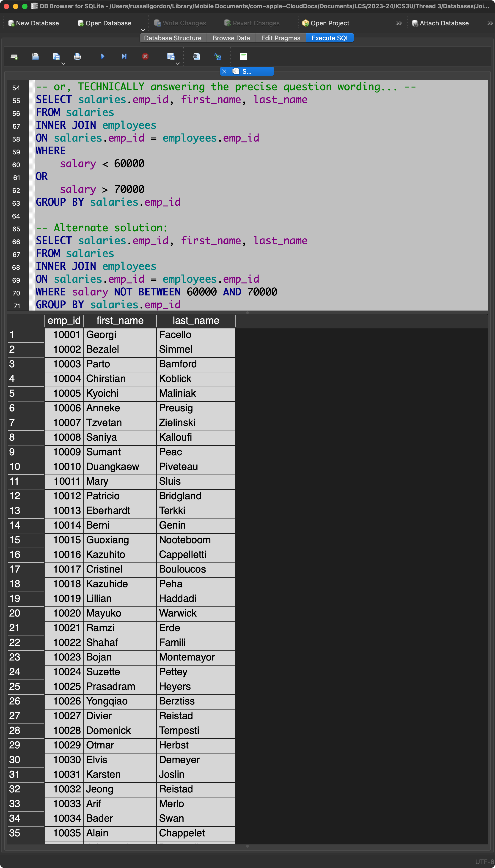495x868 pixels.
Task: Click the open SQL file icon
Action: click(35, 57)
